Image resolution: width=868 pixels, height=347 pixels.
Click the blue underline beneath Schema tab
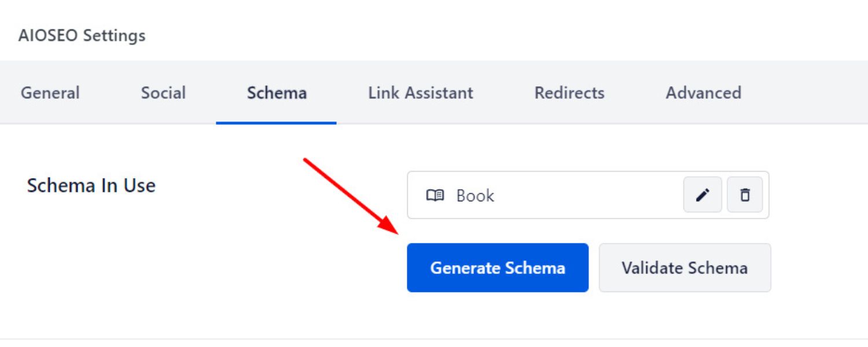tap(277, 123)
